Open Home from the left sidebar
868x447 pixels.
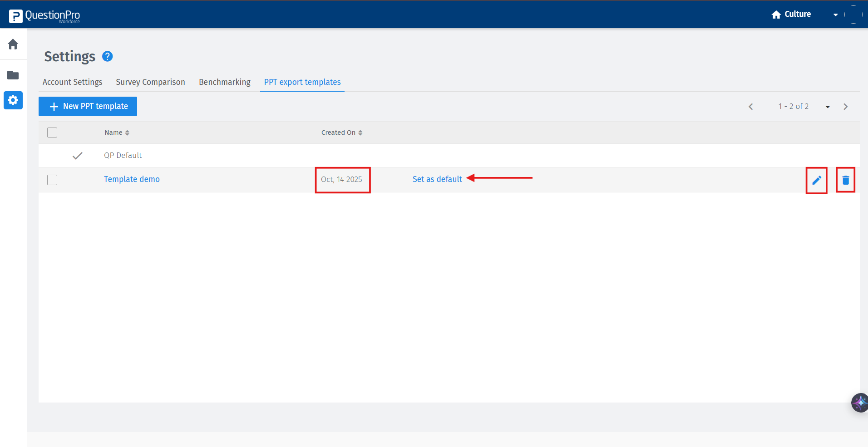(13, 44)
